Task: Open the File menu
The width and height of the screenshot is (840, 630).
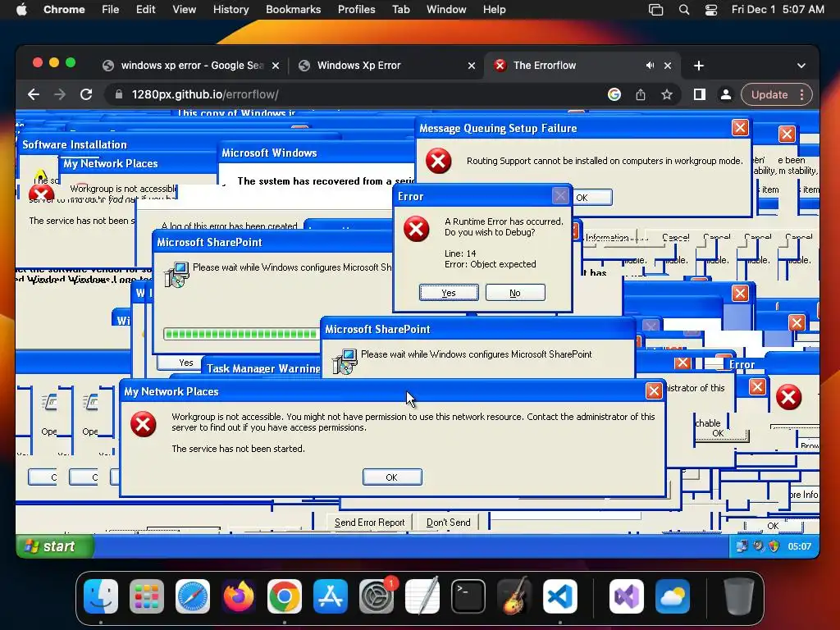Action: coord(111,10)
